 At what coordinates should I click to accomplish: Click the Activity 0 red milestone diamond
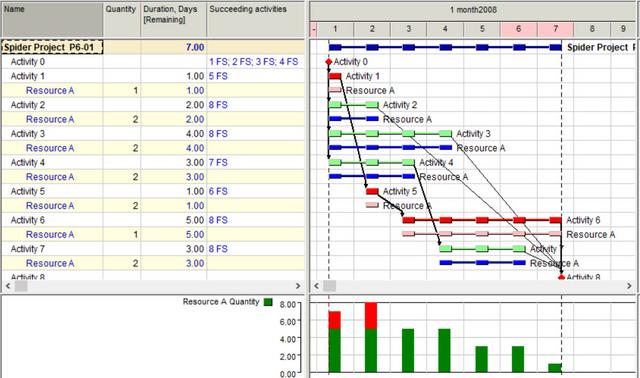[x=329, y=62]
